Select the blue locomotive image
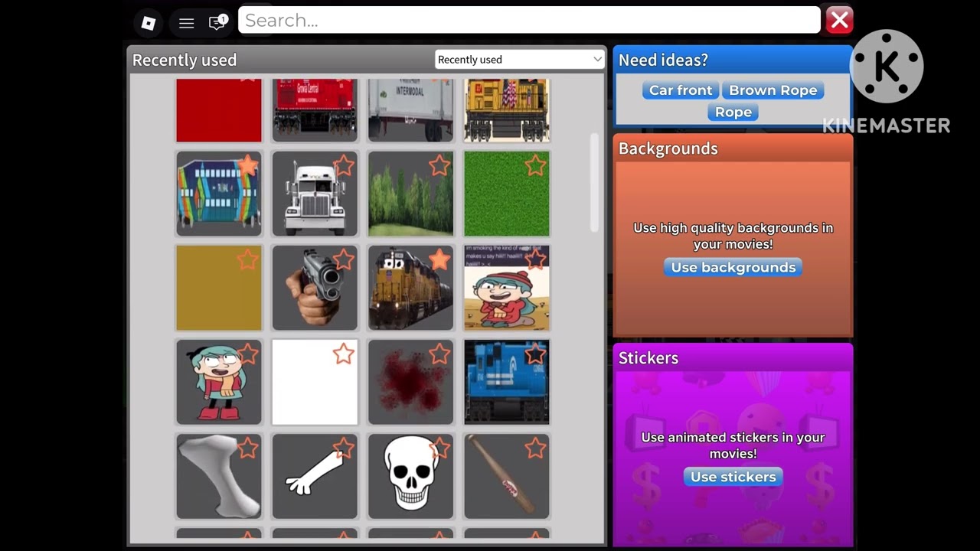 click(x=507, y=382)
